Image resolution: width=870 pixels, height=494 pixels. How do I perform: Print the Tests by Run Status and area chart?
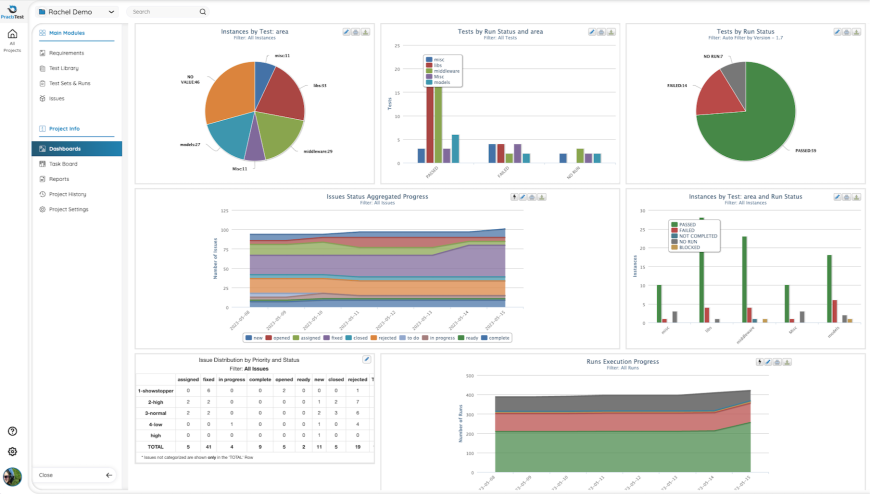coord(601,32)
